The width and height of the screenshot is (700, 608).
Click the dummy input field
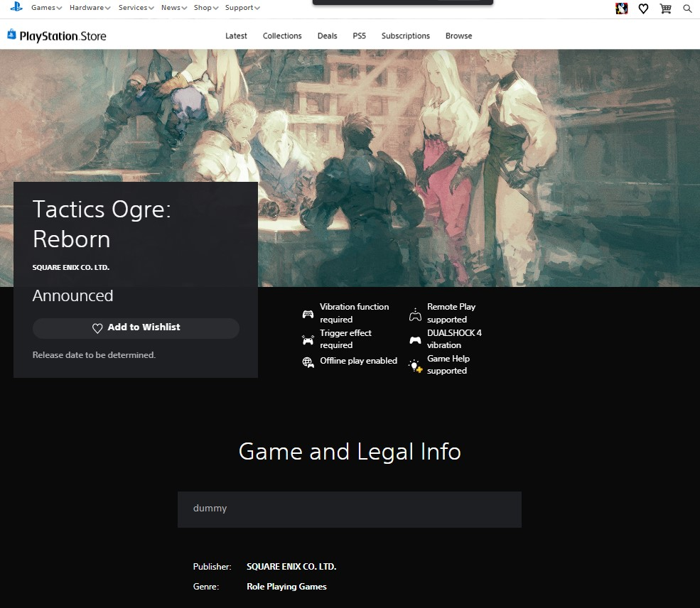pyautogui.click(x=349, y=509)
